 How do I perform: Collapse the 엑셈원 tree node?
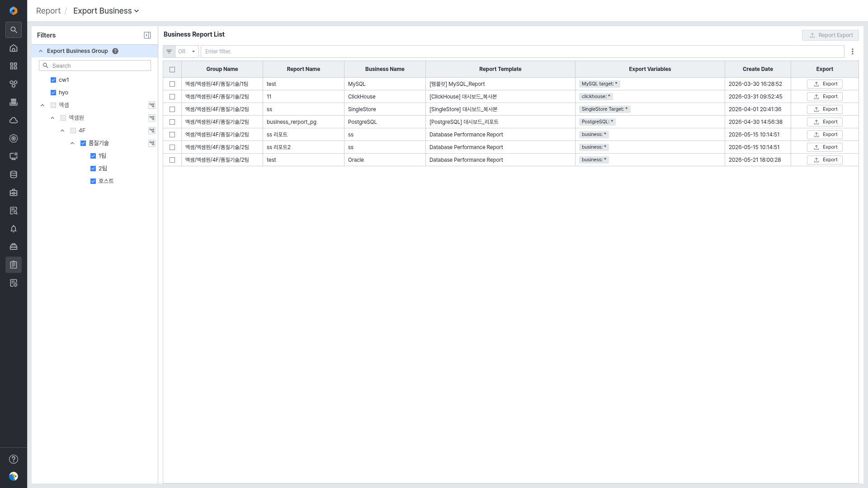tap(52, 118)
